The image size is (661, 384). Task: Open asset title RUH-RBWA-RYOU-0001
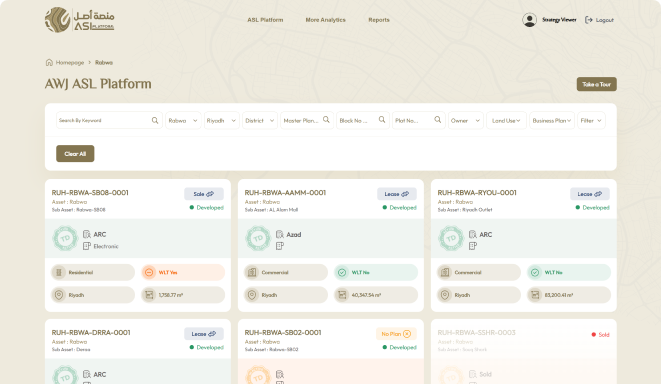point(477,193)
